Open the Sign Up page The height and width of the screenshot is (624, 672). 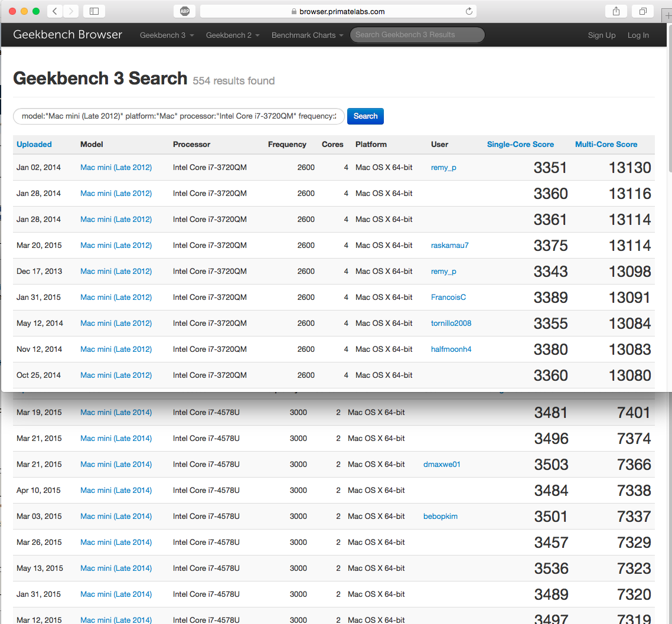601,35
